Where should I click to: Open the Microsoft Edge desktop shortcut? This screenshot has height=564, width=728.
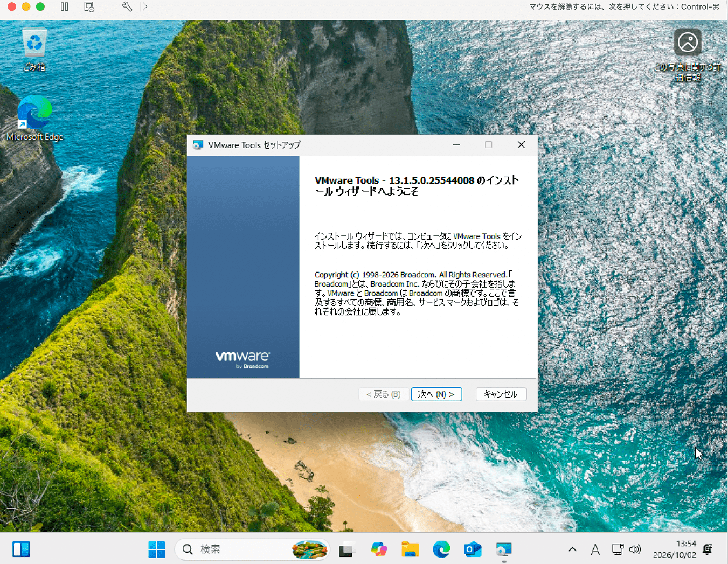(34, 118)
